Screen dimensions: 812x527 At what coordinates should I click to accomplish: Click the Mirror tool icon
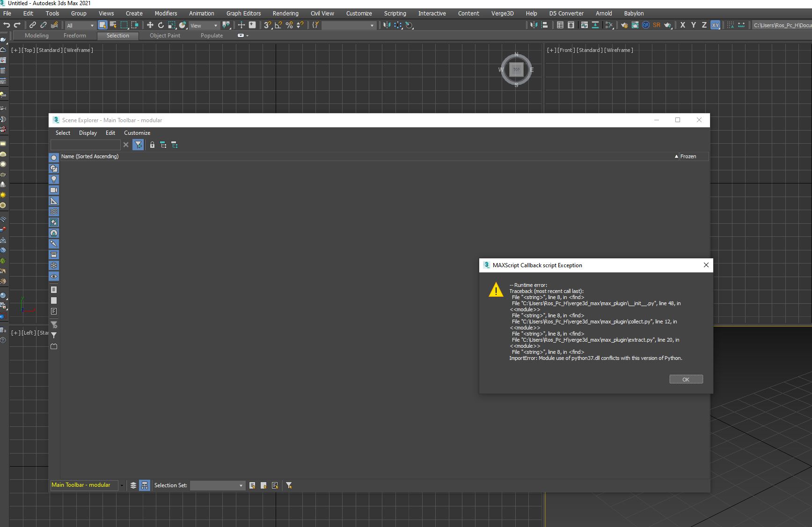[x=387, y=25]
